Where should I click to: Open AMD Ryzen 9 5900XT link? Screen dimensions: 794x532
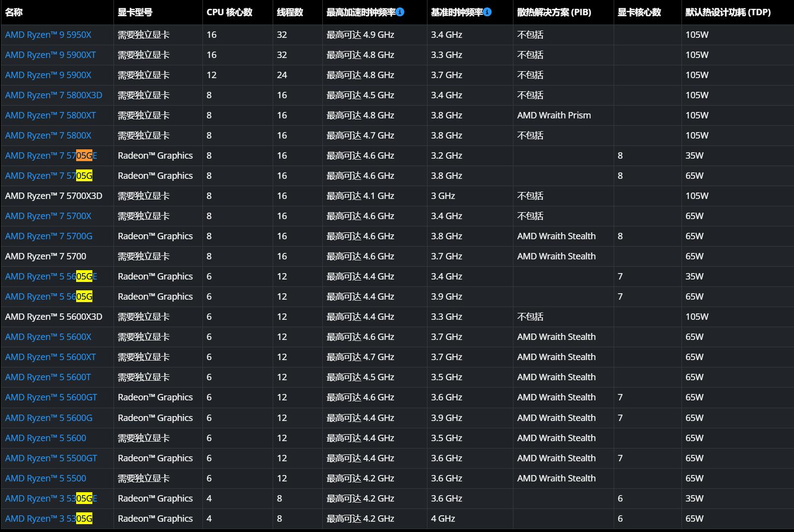pyautogui.click(x=51, y=55)
